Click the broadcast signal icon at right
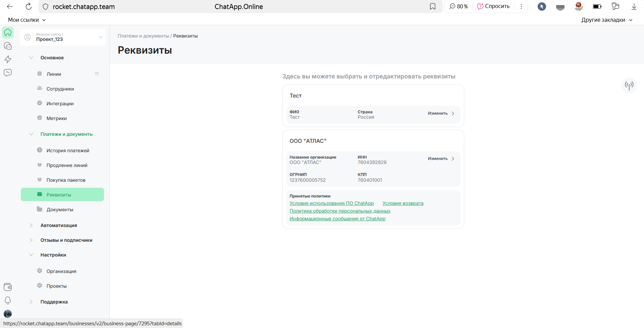This screenshot has width=644, height=328. pyautogui.click(x=629, y=85)
